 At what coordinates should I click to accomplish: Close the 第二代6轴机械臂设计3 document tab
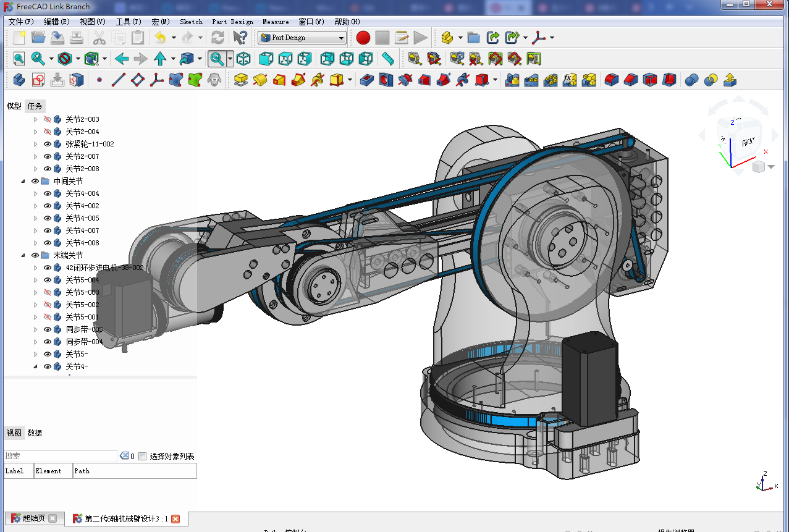[x=175, y=519]
